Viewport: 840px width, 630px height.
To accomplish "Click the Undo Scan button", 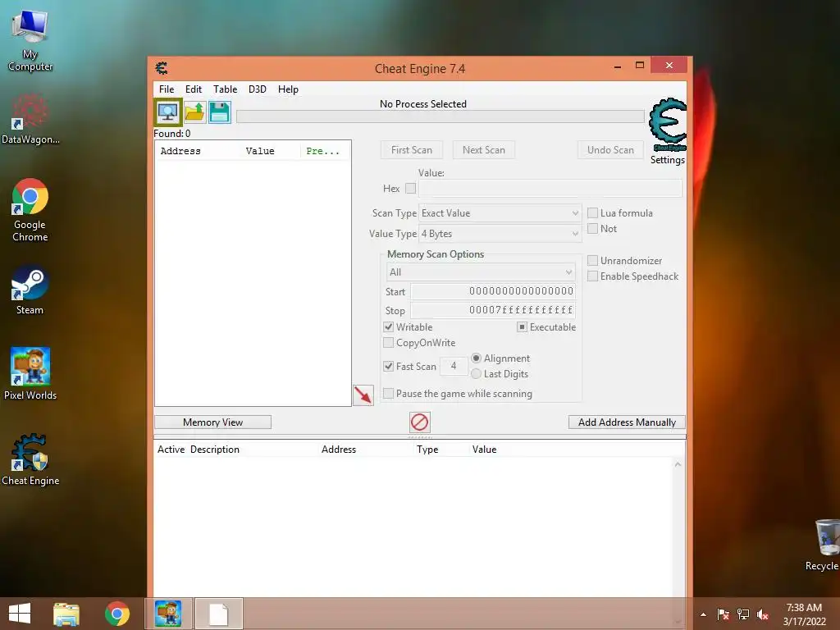I will click(x=610, y=150).
